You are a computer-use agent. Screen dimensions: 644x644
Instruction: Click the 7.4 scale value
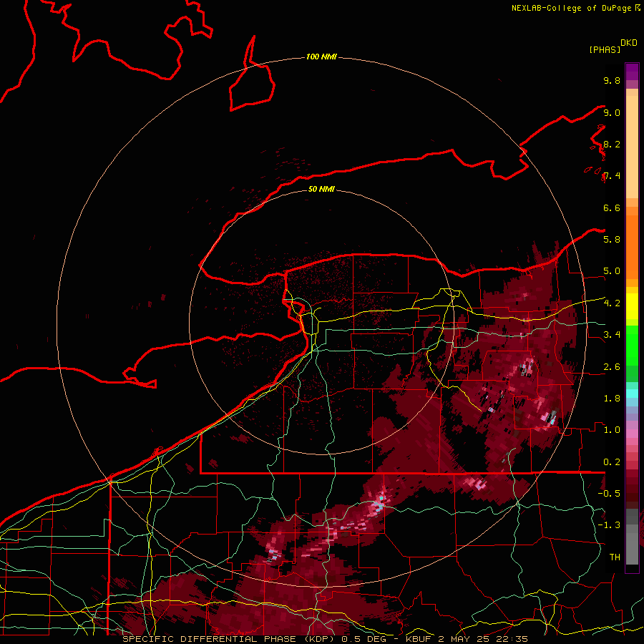(612, 176)
